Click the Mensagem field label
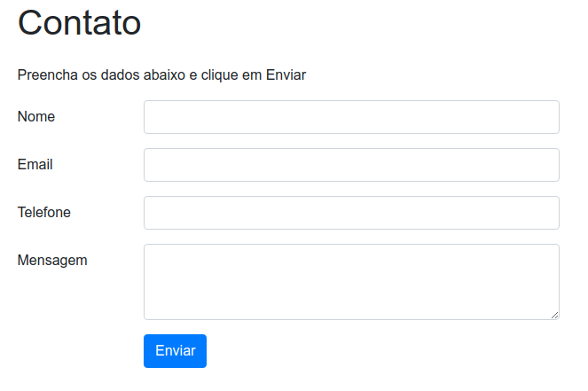This screenshot has width=588, height=391. (52, 260)
